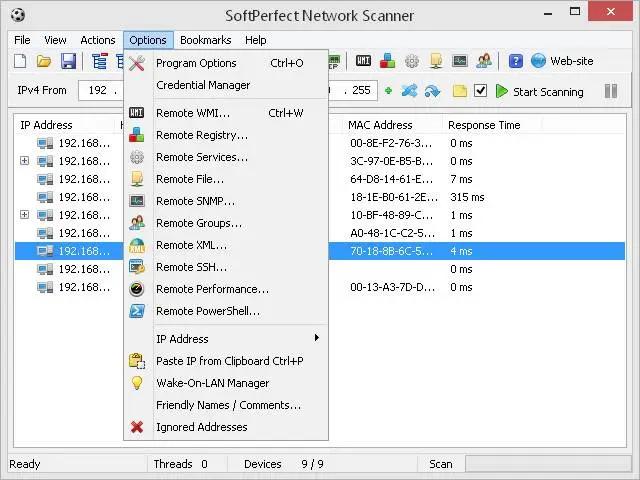The image size is (640, 480).
Task: Click the soccer ball application icon
Action: tap(18, 15)
